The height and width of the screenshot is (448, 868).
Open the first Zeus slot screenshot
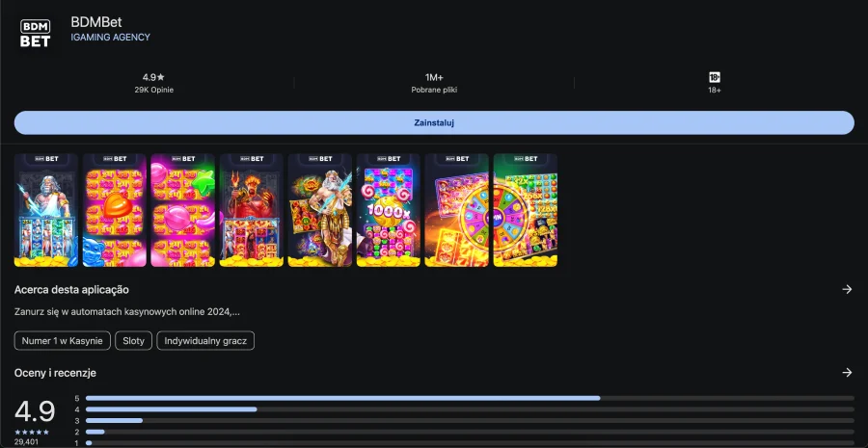(x=46, y=210)
